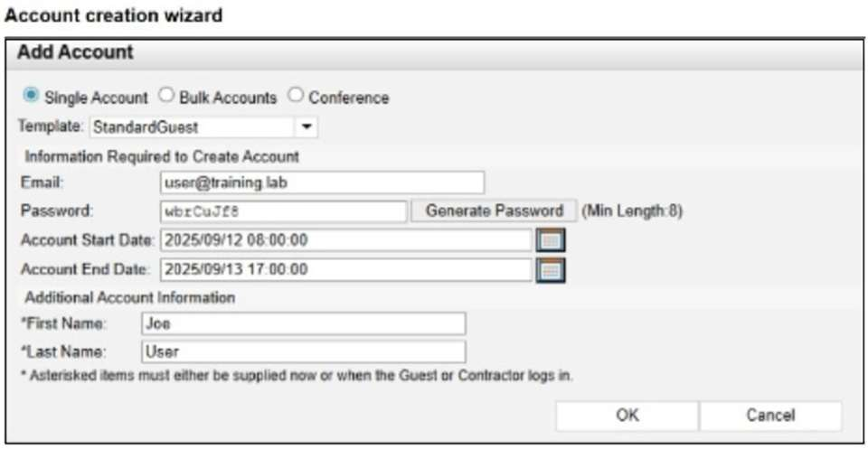Click the Account creation wizard heading
The image size is (868, 449).
point(114,15)
